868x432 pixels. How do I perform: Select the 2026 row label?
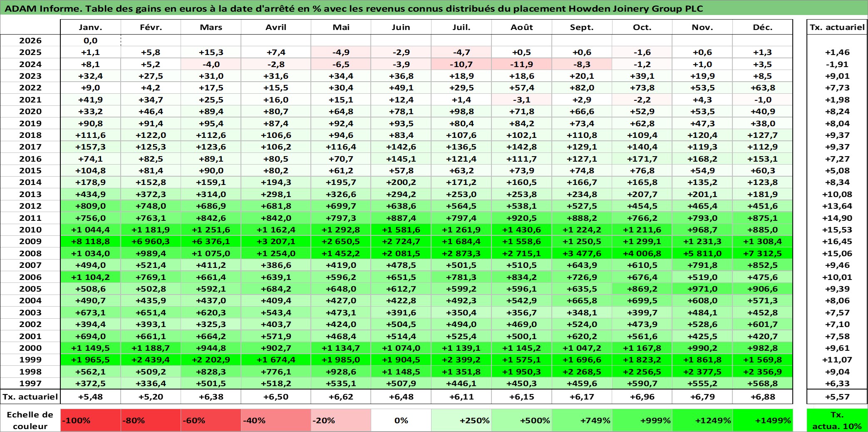(x=30, y=40)
